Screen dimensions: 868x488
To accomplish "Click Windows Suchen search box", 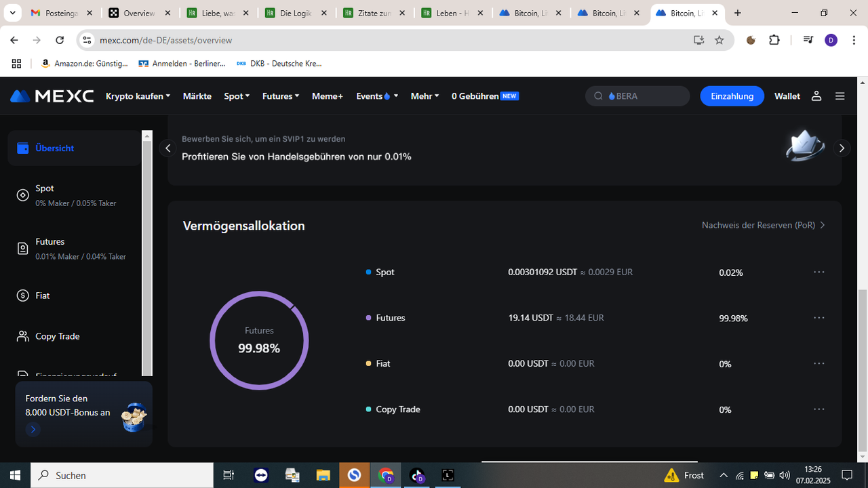I will 122,475.
